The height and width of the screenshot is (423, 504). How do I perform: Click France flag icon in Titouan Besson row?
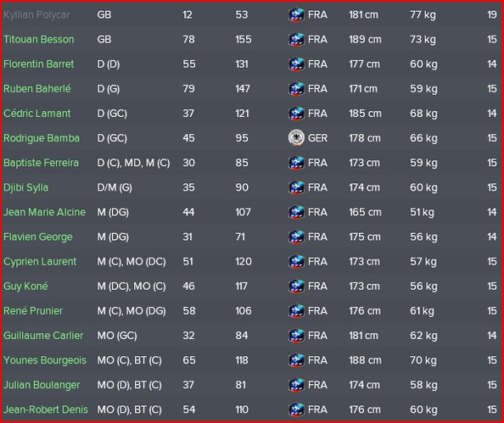pyautogui.click(x=296, y=40)
